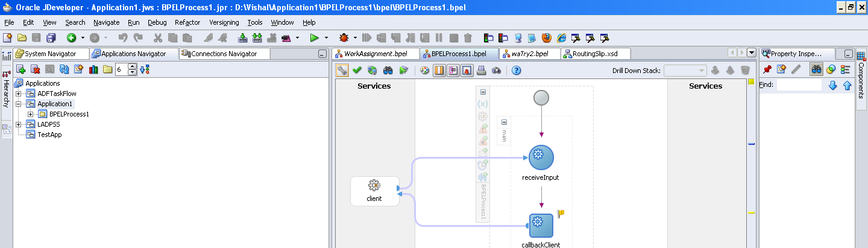This screenshot has height=248, width=868.
Task: Click the Rebuild toolbar icon
Action: click(257, 37)
